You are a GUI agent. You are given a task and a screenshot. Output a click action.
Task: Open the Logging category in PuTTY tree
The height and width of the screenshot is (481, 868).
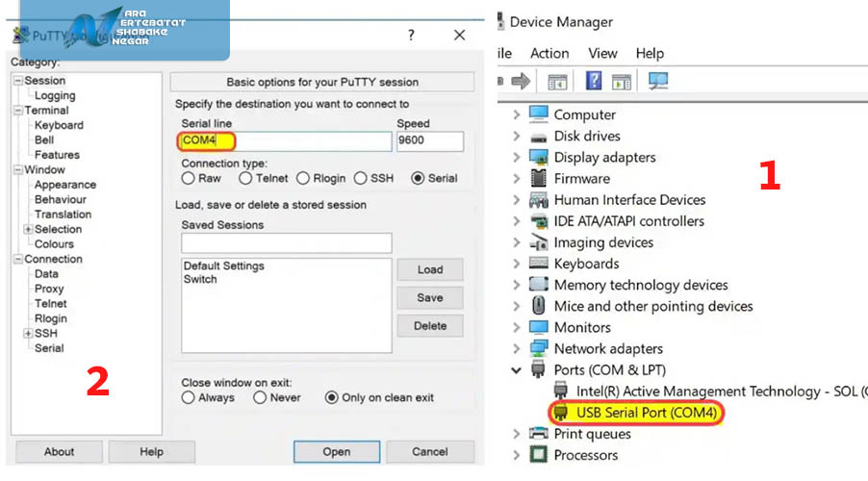(x=55, y=96)
